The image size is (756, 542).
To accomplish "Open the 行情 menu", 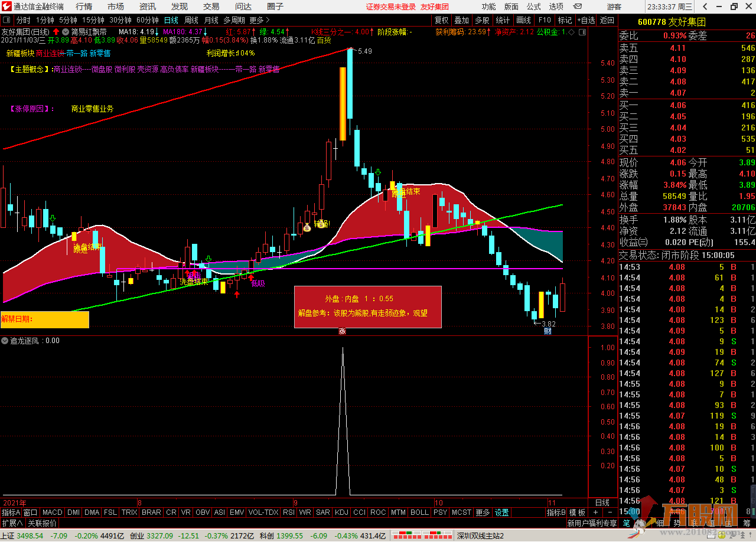I will (x=84, y=6).
